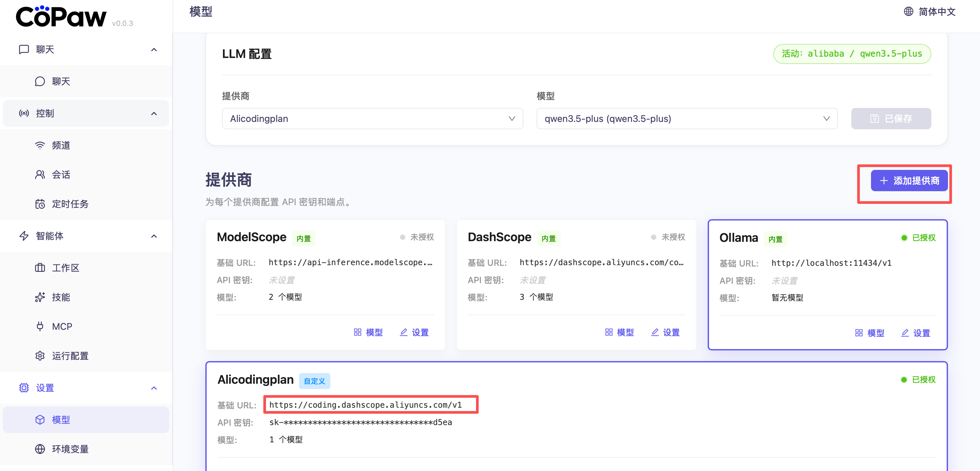Screen dimensions: 980x471
Task: Select 模型 item under 设置 sidebar
Action: (x=61, y=419)
